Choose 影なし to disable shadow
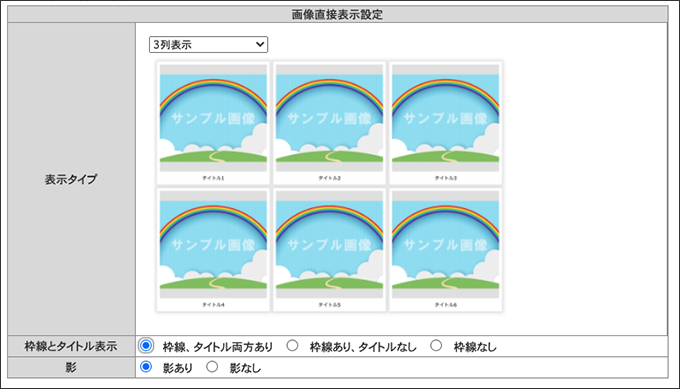Viewport: 680px width, 389px height. [x=212, y=367]
